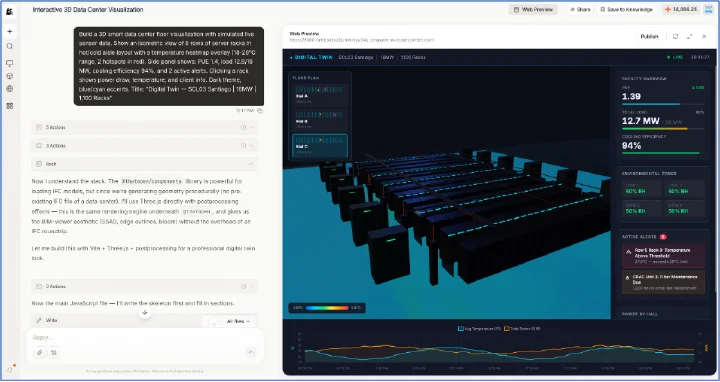
Task: Click the Power by Hall heading
Action: coord(640,314)
